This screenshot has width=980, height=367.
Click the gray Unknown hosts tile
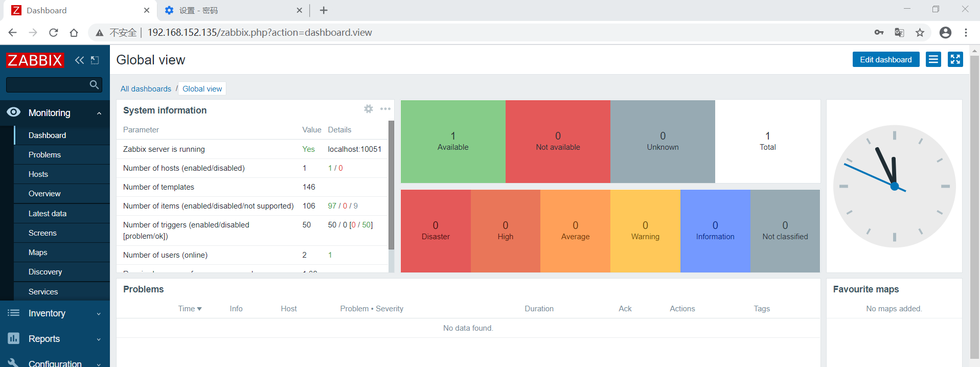[x=663, y=142]
